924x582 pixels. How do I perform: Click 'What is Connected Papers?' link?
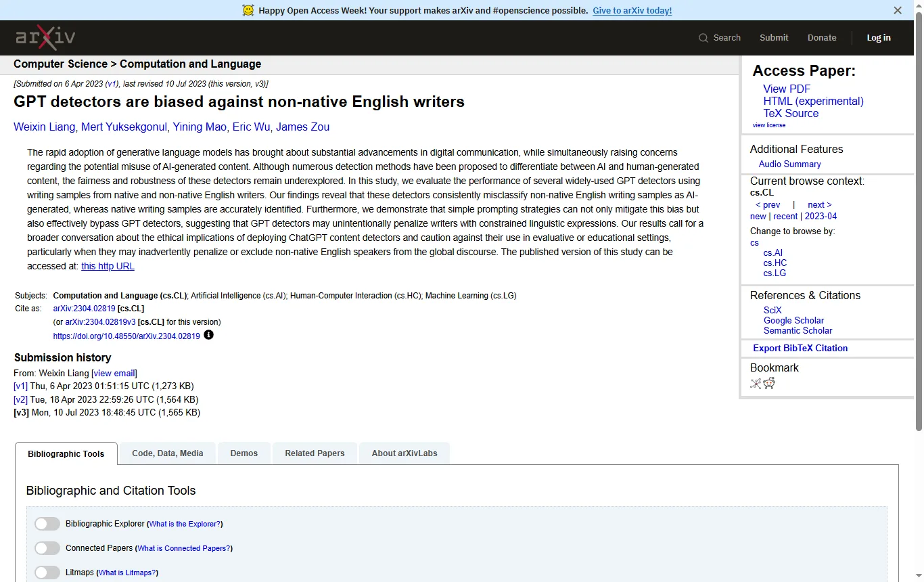[184, 548]
